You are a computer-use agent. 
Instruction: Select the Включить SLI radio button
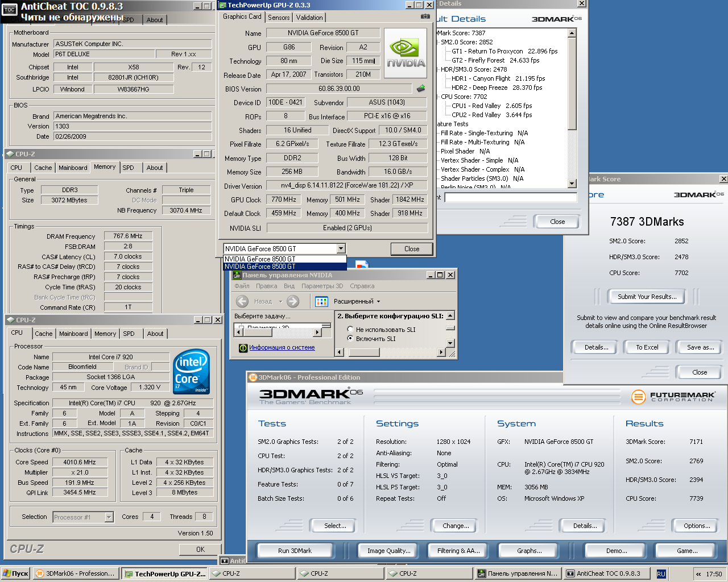coord(350,338)
